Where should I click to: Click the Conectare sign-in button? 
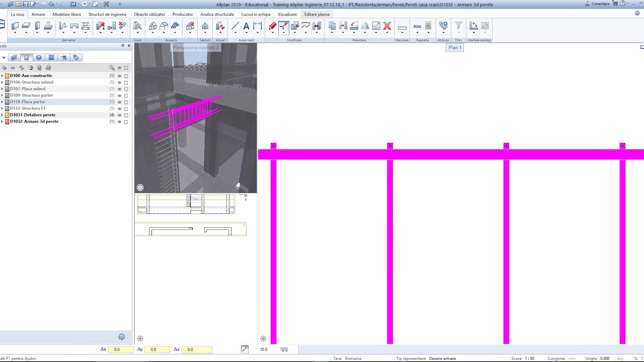[597, 4]
